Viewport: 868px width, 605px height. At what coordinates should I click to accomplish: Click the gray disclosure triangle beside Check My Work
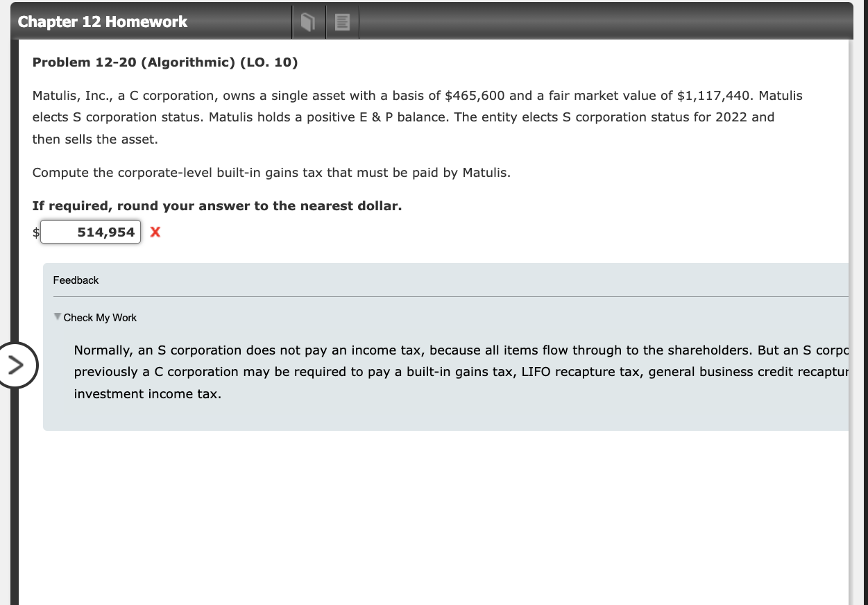(x=57, y=317)
